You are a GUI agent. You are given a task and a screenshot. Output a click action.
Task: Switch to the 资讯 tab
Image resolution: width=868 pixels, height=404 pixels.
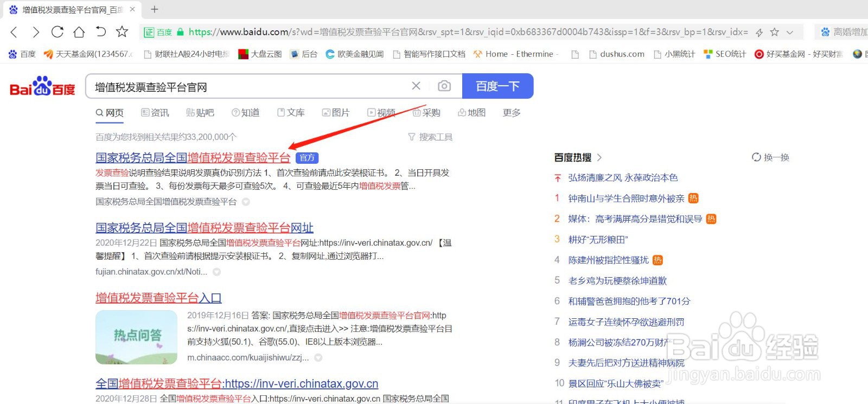[155, 113]
